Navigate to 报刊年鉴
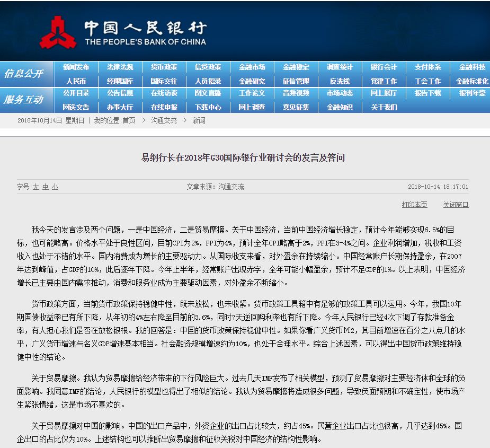The width and height of the screenshot is (490, 448). point(472,93)
